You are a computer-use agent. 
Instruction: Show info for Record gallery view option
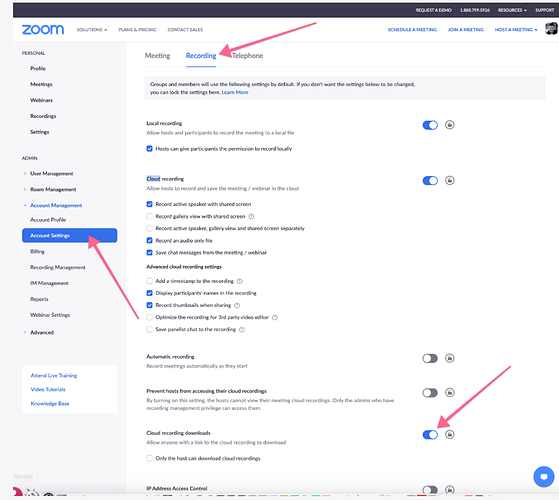click(251, 216)
